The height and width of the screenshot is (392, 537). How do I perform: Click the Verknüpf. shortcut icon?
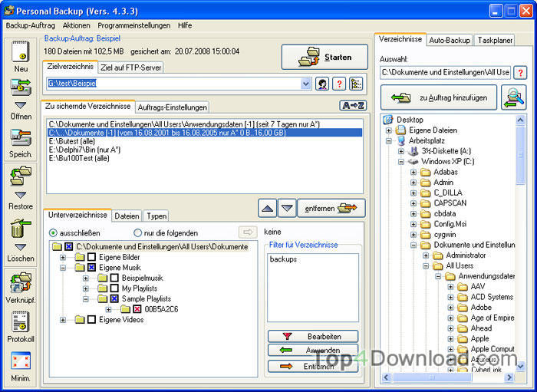(21, 282)
